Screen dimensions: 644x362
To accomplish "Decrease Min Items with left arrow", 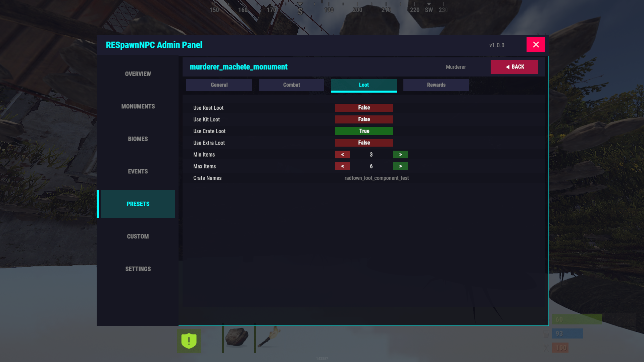I will (x=342, y=155).
